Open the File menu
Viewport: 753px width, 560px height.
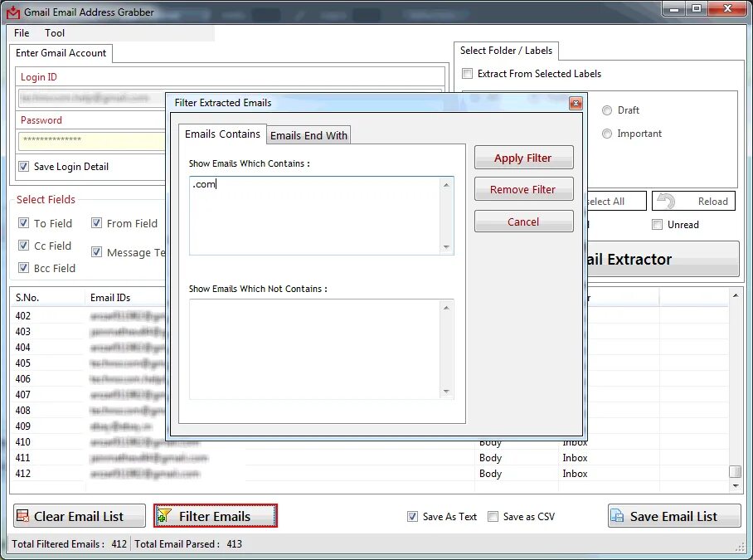(x=22, y=33)
